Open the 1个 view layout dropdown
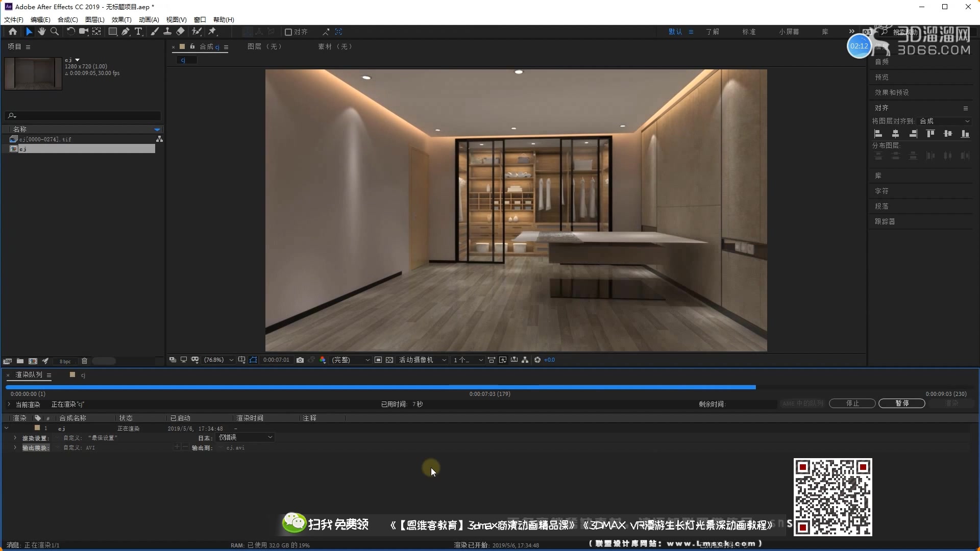This screenshot has width=980, height=551. tap(468, 360)
